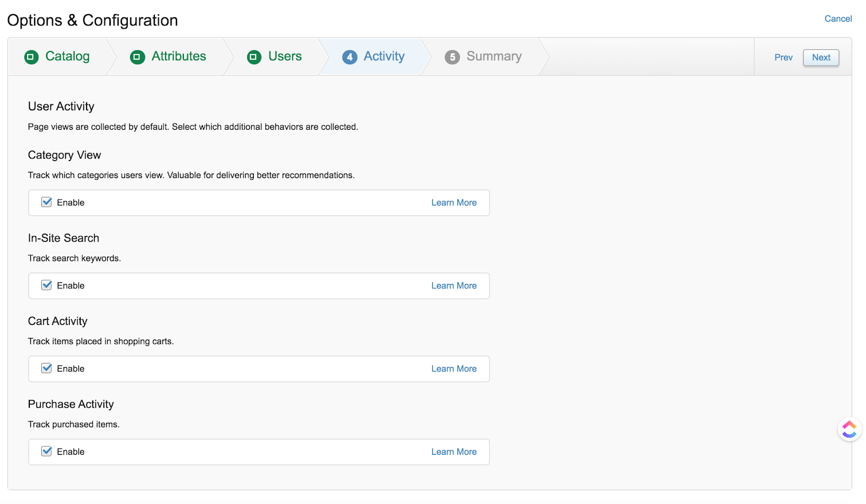Switch to the Catalog tab

67,56
